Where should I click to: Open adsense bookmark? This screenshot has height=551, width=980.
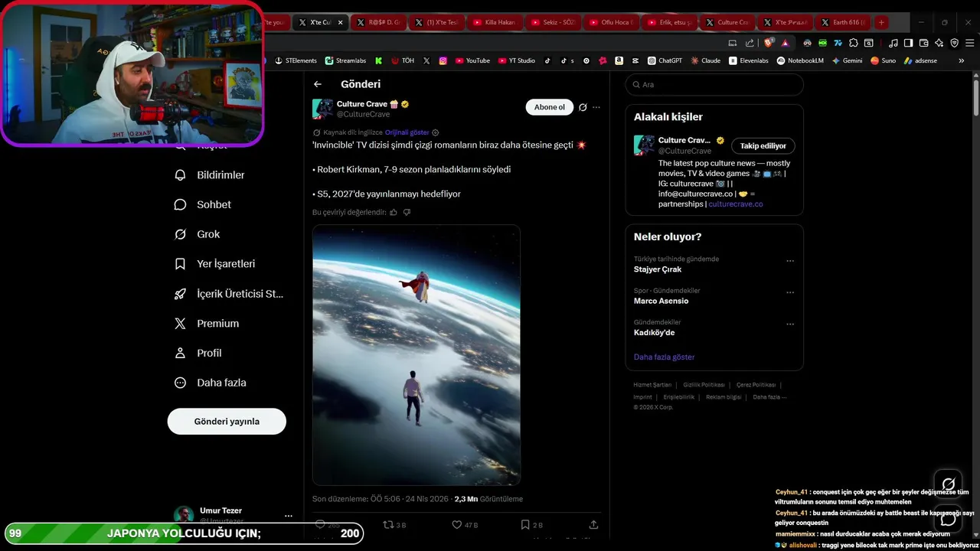(x=920, y=60)
